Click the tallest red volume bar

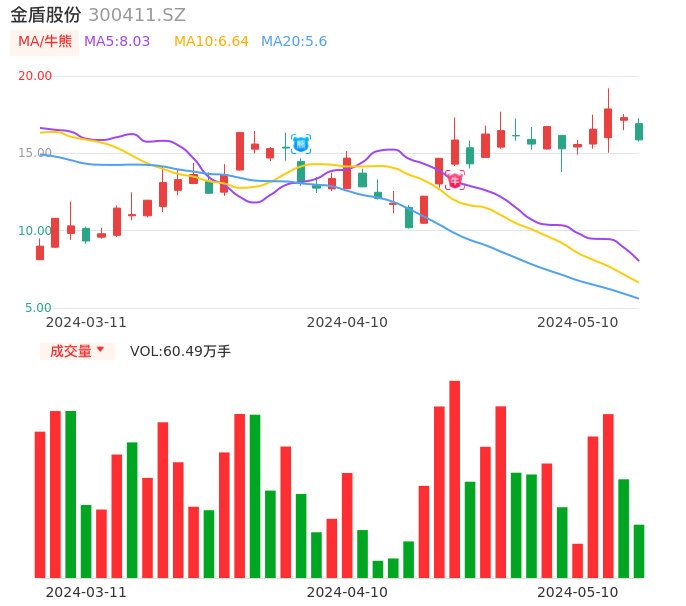(455, 479)
